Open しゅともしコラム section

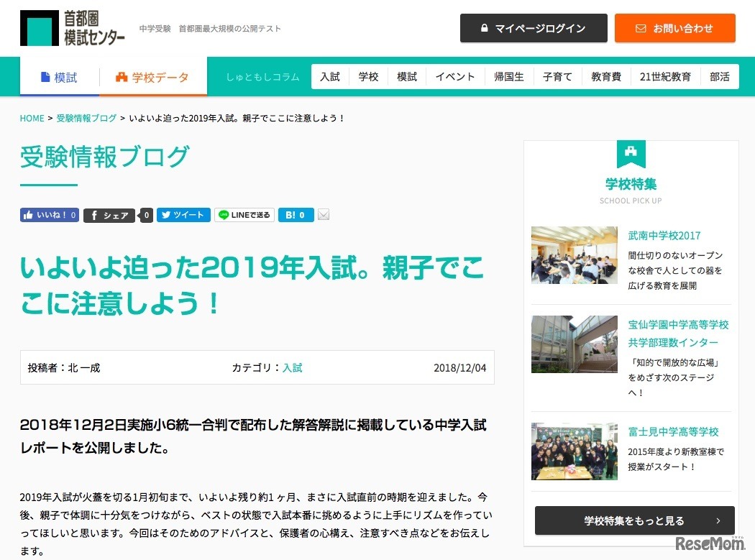point(262,77)
